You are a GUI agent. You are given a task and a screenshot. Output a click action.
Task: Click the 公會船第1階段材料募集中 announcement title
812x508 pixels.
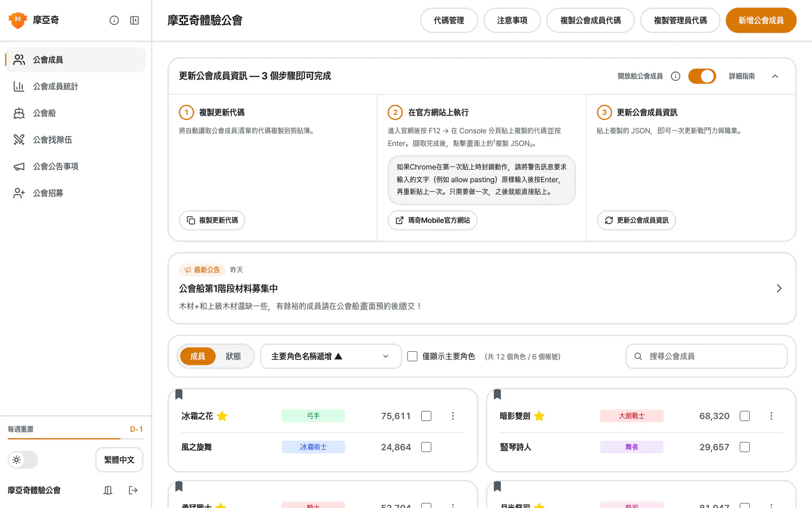tap(228, 289)
